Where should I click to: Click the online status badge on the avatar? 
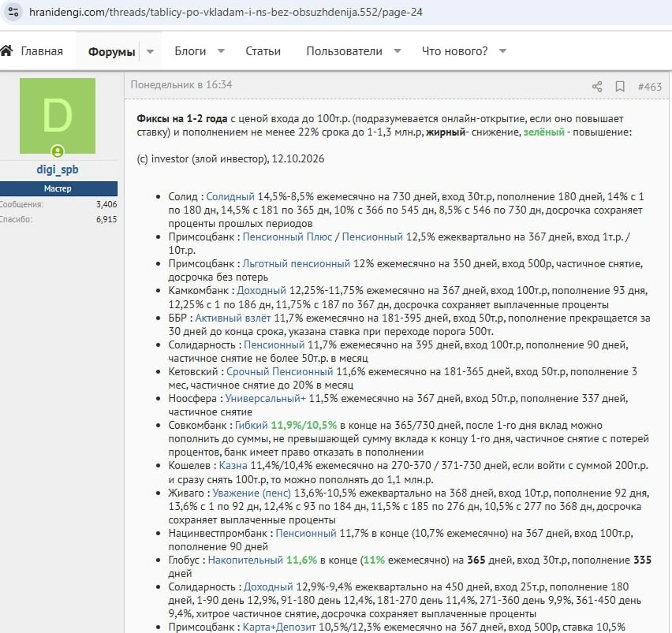58,151
